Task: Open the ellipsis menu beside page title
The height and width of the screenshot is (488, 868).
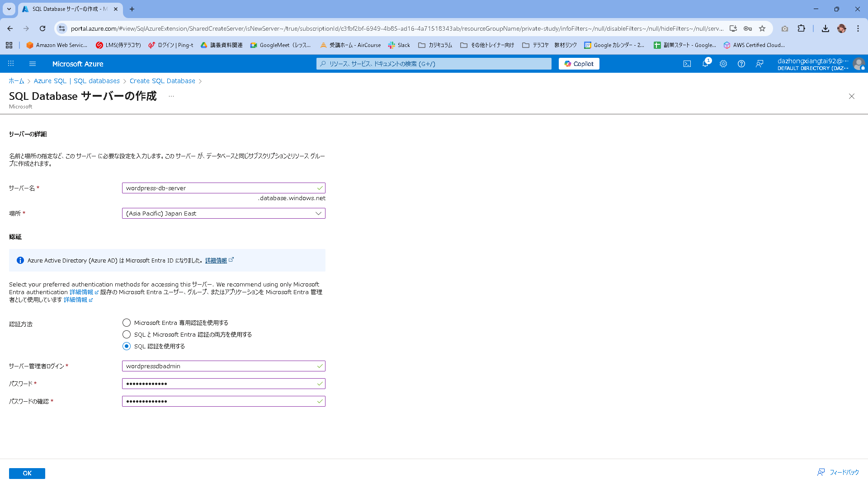Action: (171, 96)
